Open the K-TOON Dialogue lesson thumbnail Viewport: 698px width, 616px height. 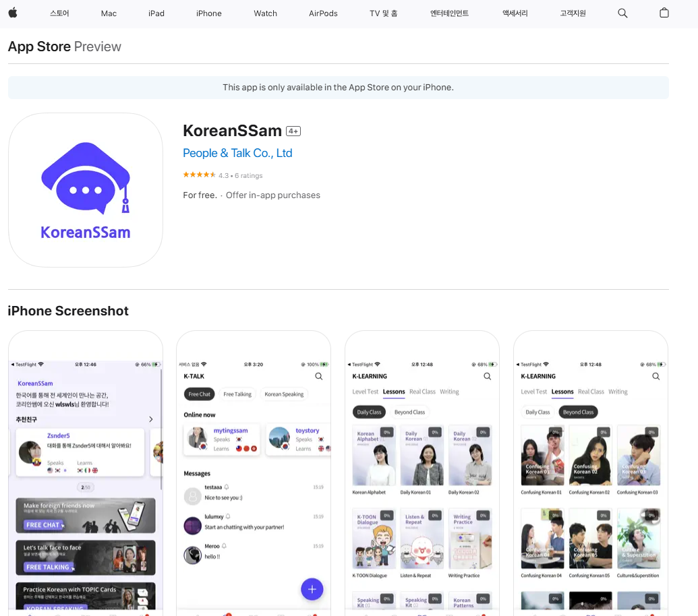(x=374, y=538)
